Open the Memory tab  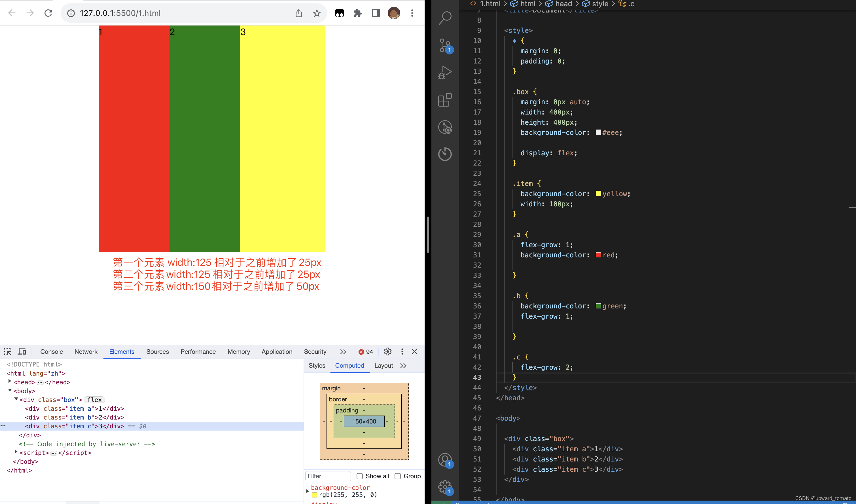[x=239, y=351]
